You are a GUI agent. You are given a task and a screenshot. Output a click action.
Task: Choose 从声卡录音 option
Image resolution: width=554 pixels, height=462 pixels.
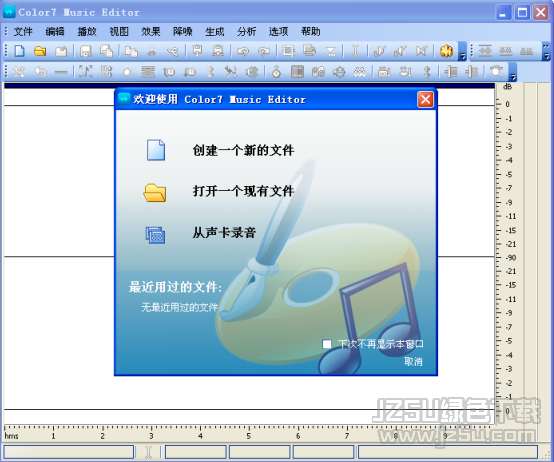224,232
